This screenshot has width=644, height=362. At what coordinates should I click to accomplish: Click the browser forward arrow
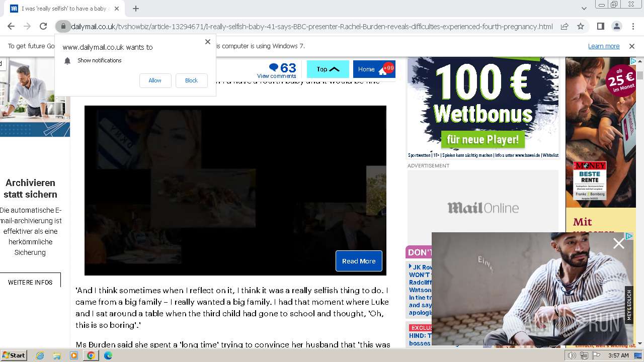point(27,27)
